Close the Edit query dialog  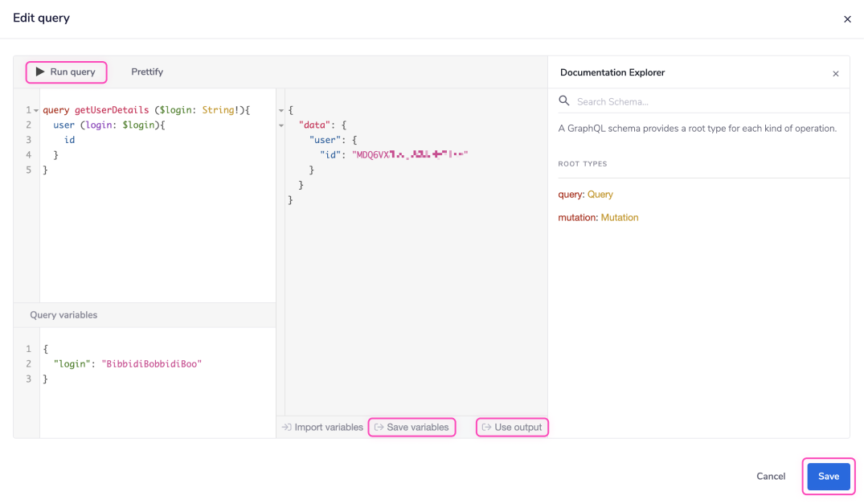847,18
